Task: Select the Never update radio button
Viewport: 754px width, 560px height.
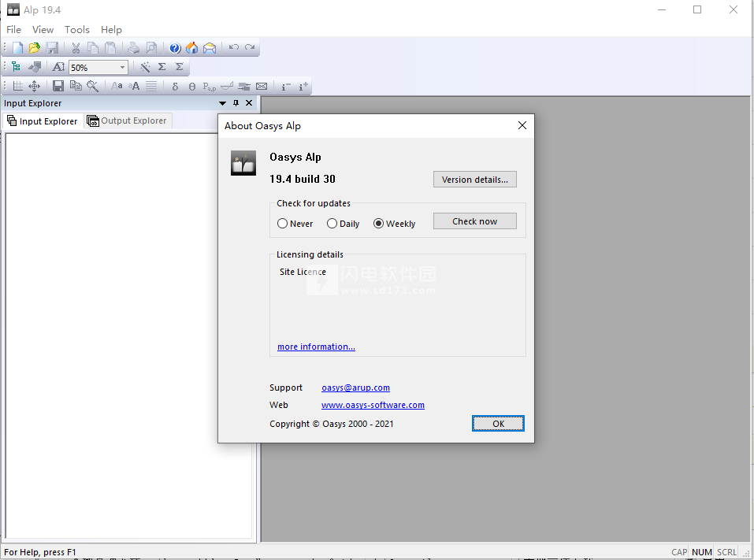Action: [282, 224]
